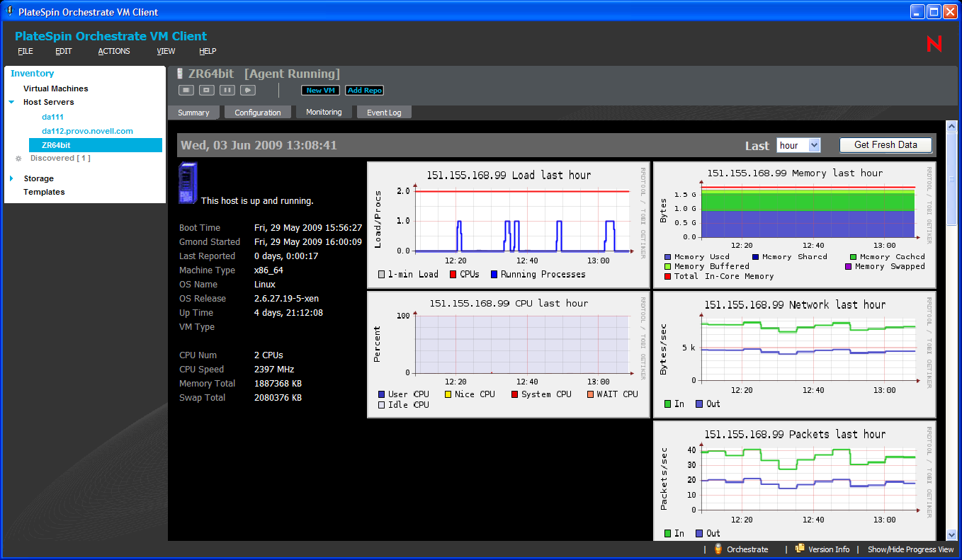Viewport: 962px width, 560px height.
Task: Click the New VM button
Action: pos(321,91)
